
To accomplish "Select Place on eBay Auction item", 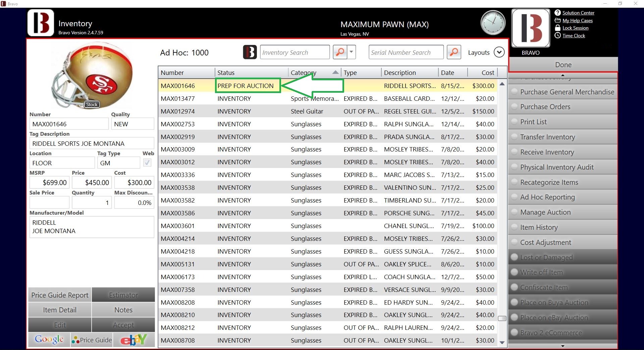I will pyautogui.click(x=563, y=318).
